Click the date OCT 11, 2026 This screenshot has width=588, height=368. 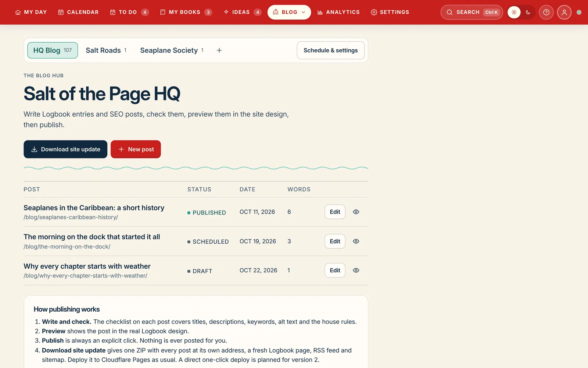click(257, 212)
